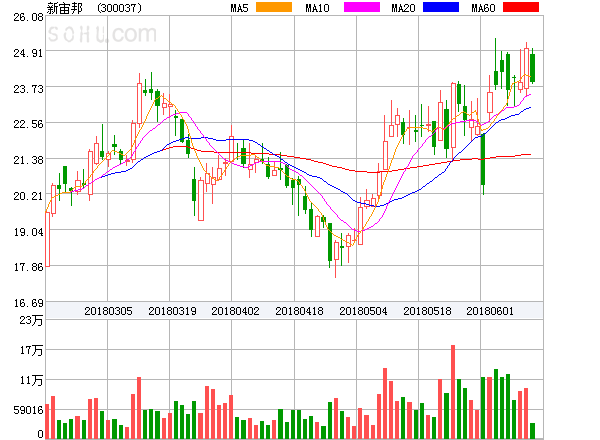
Task: Click the magenta MA10 legend swatch
Action: pyautogui.click(x=362, y=7)
